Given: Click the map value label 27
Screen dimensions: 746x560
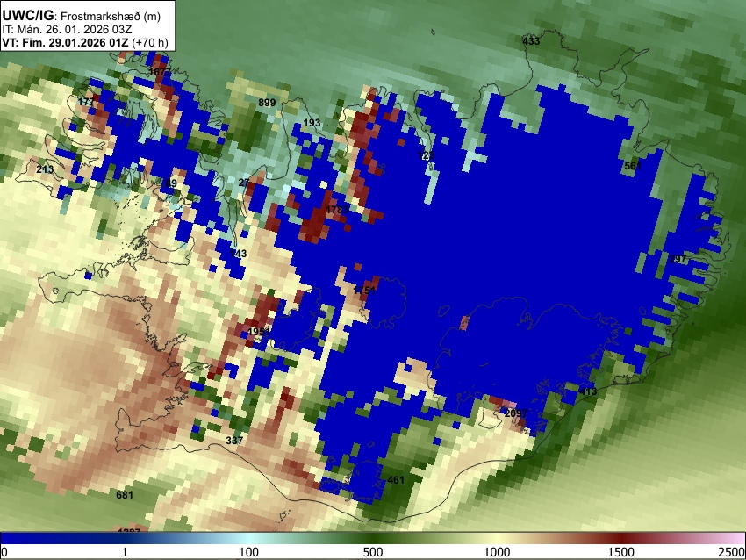Looking at the screenshot, I should [x=244, y=183].
